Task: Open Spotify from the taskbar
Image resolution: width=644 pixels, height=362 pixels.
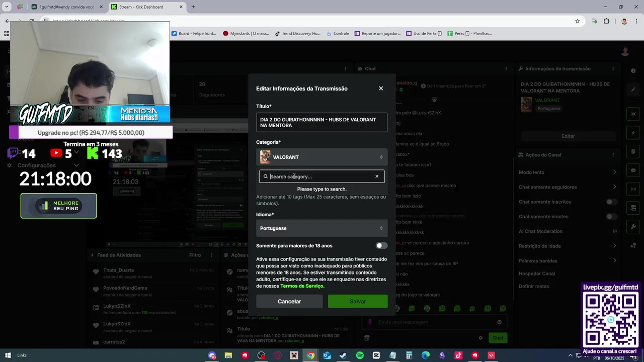Action: pyautogui.click(x=360, y=355)
